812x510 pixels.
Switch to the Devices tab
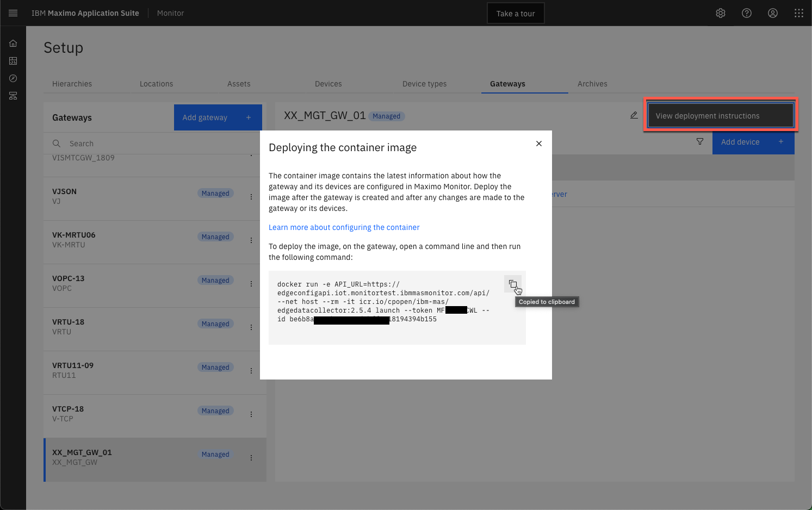328,84
